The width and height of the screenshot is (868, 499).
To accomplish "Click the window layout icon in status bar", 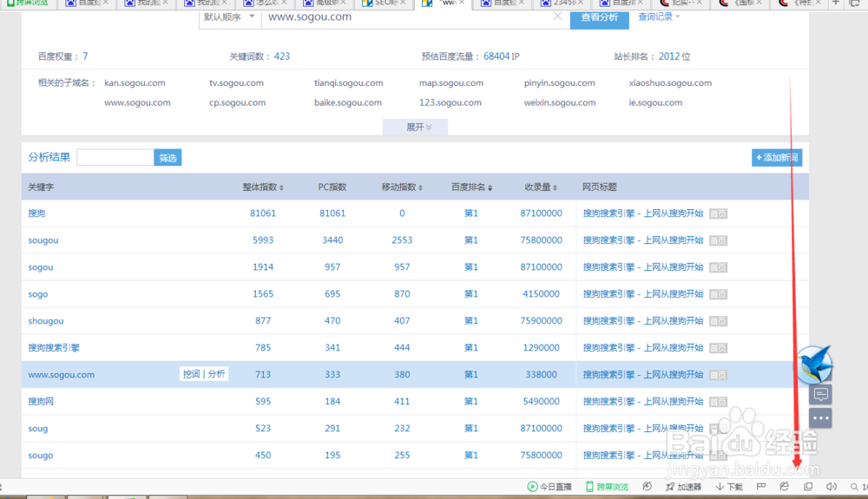I will click(808, 487).
